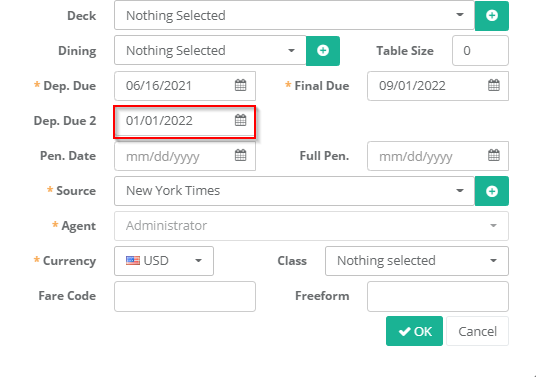Image resolution: width=536 pixels, height=377 pixels.
Task: Open the Agent dropdown showing Administrator
Action: (x=311, y=226)
